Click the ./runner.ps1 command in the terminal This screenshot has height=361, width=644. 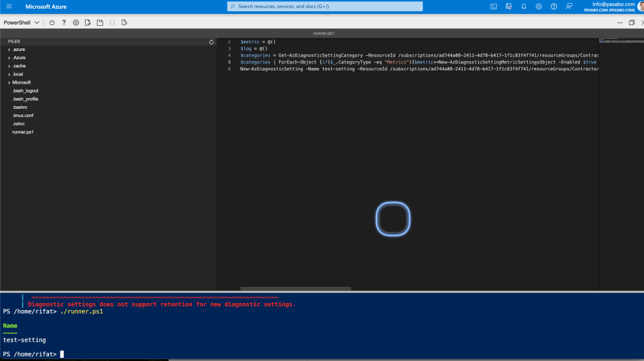81,312
